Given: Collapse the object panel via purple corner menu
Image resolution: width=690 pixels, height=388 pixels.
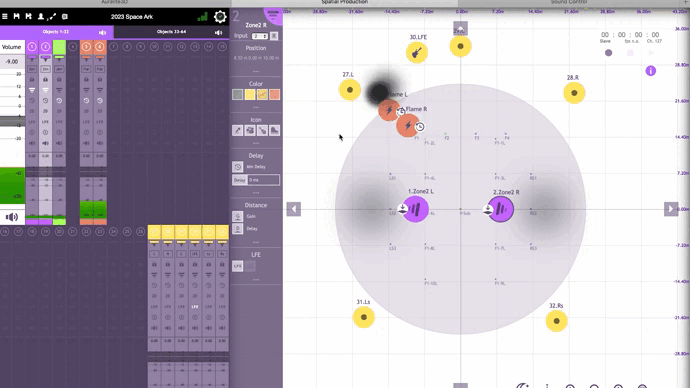Looking at the screenshot, I should click(x=274, y=16).
